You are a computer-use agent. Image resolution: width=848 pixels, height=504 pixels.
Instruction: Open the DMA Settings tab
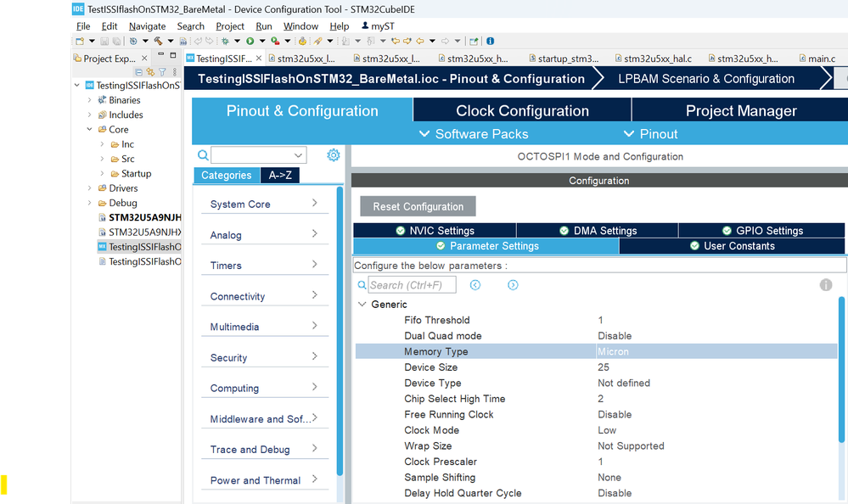click(598, 231)
